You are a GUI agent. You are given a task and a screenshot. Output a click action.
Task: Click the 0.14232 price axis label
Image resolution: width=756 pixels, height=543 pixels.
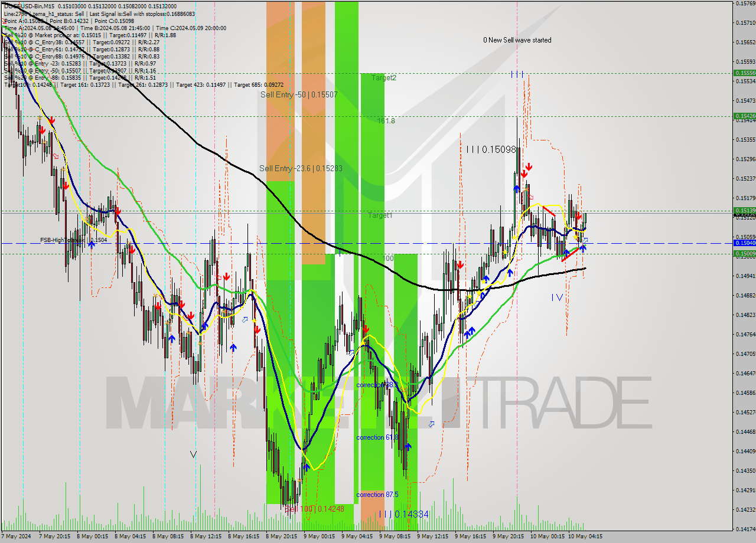[x=746, y=509]
